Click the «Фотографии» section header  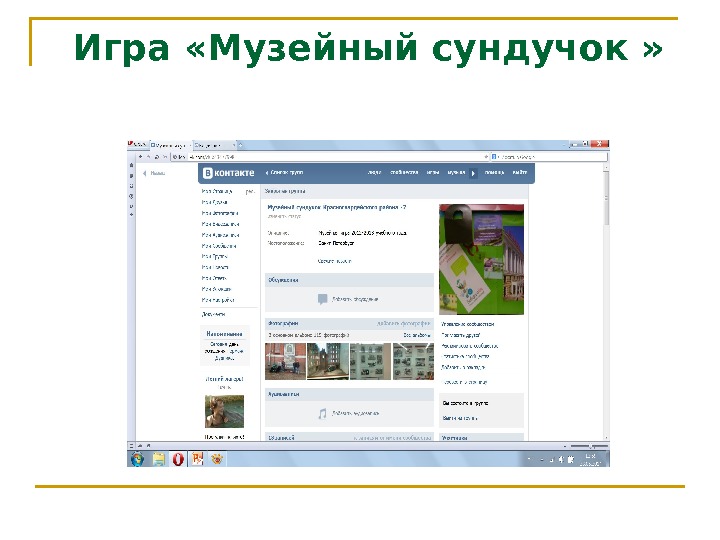coord(283,323)
